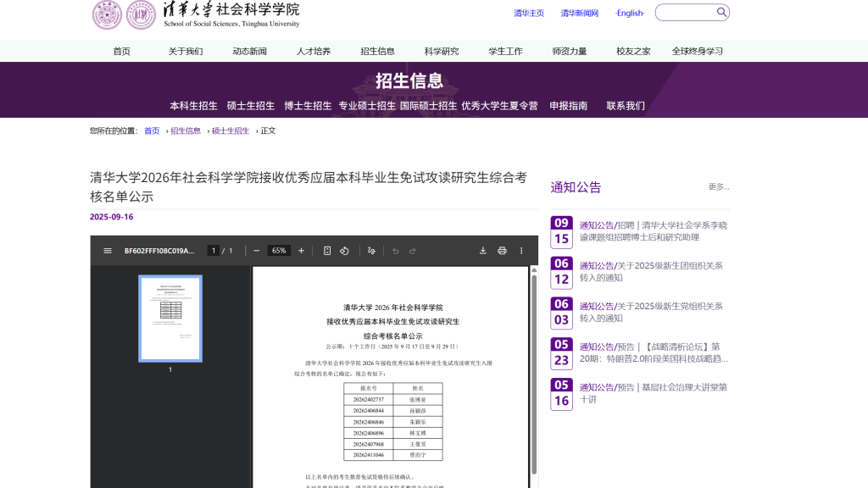
Task: Click the fit to page icon
Action: 327,251
